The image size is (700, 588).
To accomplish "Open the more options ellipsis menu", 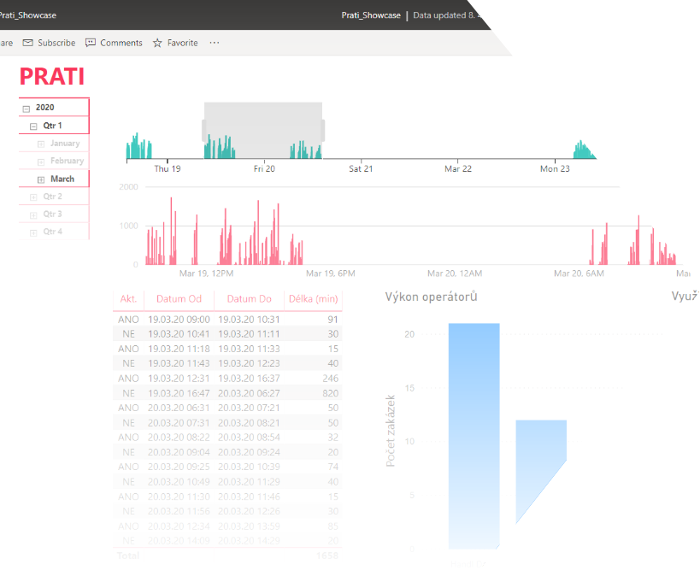I will click(215, 43).
